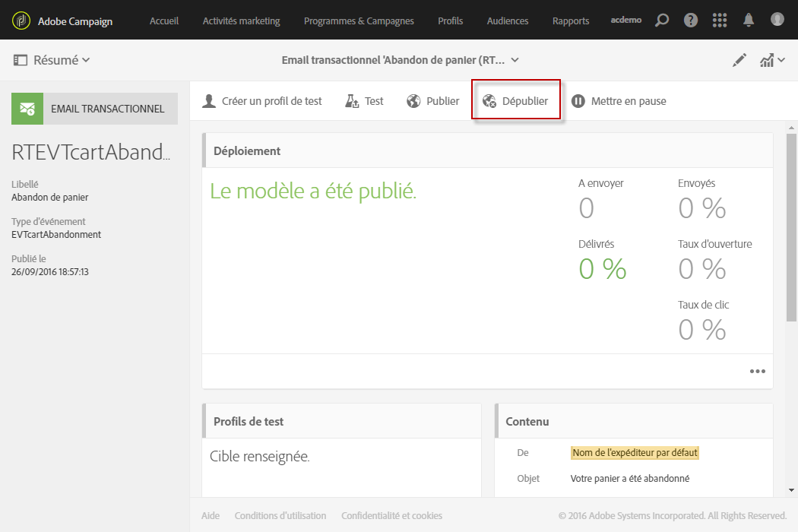Open the Déploiement more options ellipsis
Viewport: 798px width, 532px height.
757,371
